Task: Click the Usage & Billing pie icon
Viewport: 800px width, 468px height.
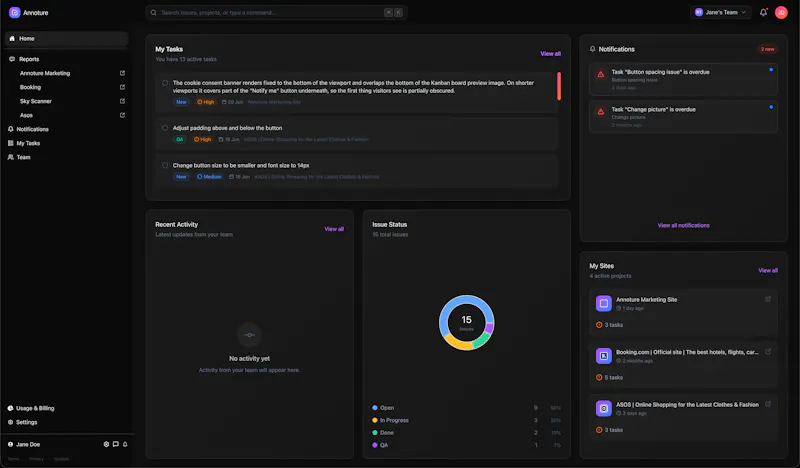Action: coord(10,408)
